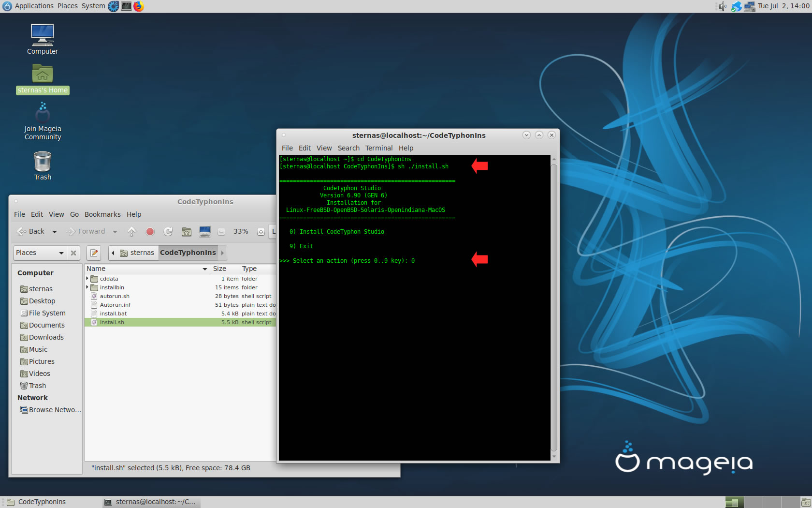Image resolution: width=812 pixels, height=508 pixels.
Task: Select the Computer desktop icon
Action: pyautogui.click(x=43, y=39)
